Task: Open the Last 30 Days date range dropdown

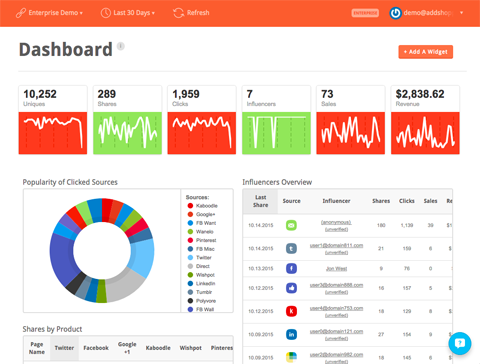Action: 128,13
